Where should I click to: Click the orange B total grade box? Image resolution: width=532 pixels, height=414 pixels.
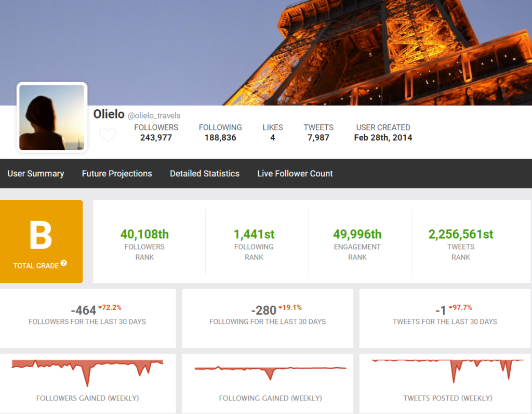click(x=41, y=241)
